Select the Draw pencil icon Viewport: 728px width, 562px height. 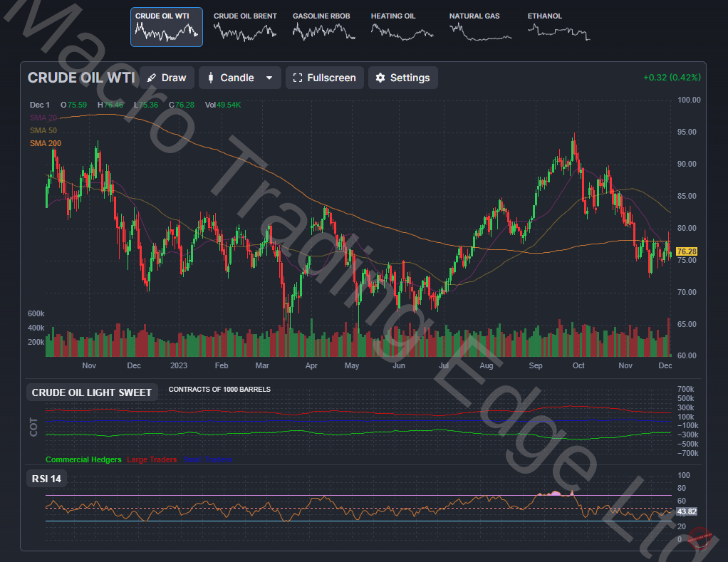(x=152, y=78)
